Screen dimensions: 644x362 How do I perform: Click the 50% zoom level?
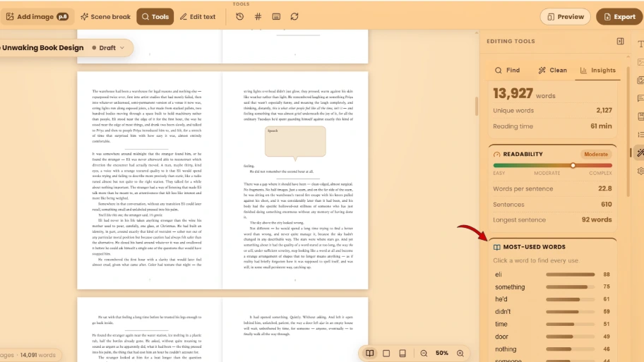click(442, 354)
